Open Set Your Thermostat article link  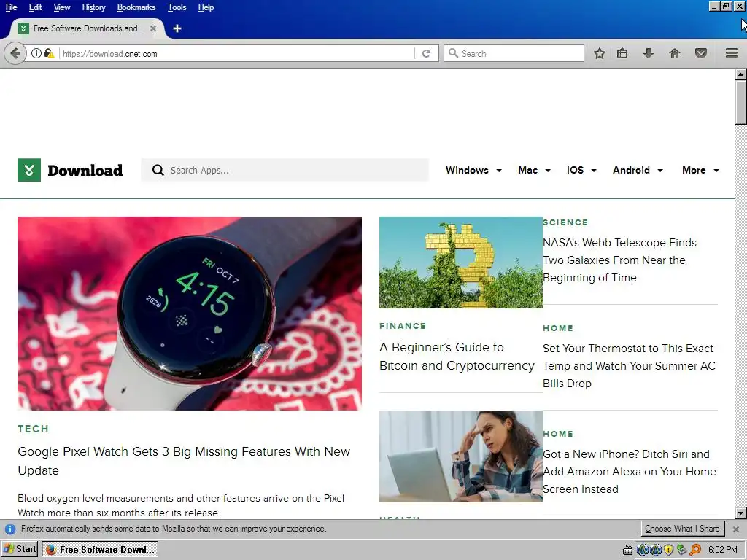point(629,366)
